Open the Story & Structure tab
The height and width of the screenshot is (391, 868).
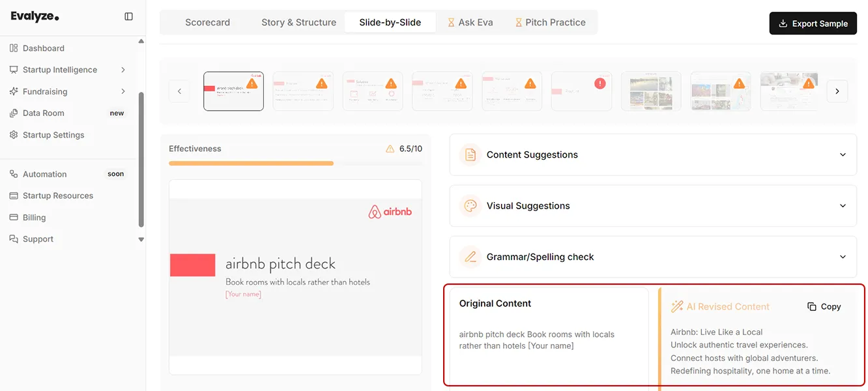(x=298, y=22)
